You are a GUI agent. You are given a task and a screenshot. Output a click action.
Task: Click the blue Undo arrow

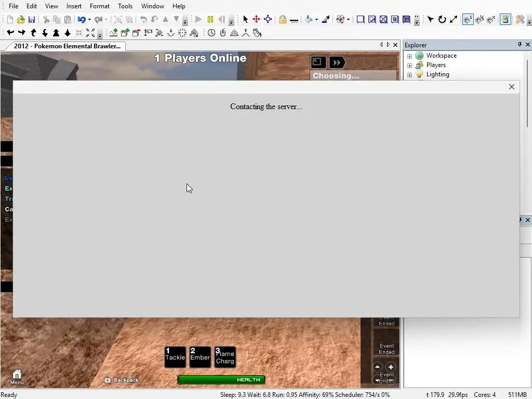(82, 19)
